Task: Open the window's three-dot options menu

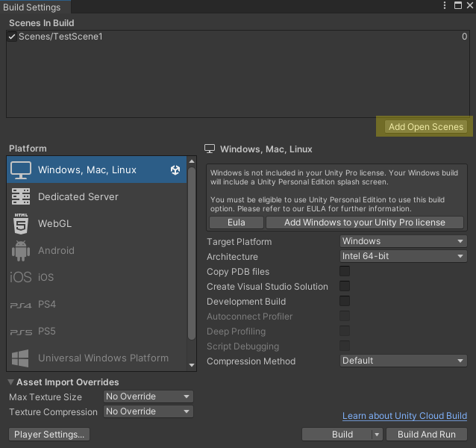Action: click(x=445, y=5)
